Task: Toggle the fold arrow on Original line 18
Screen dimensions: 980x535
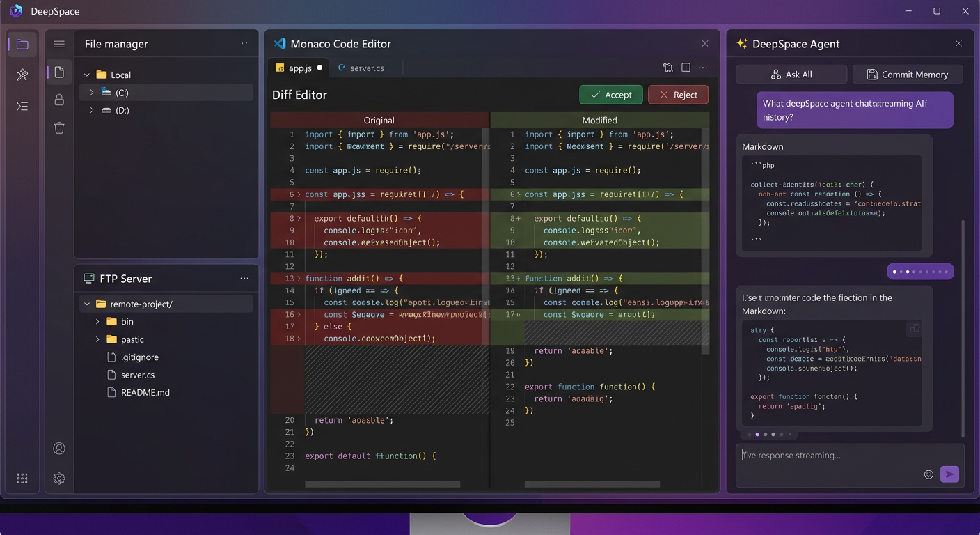Action: point(299,339)
